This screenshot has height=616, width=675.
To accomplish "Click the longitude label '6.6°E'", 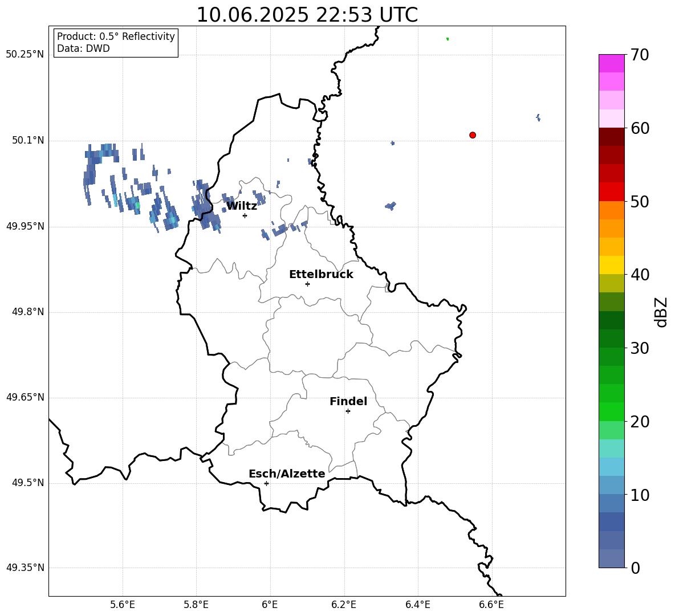I will coord(491,605).
